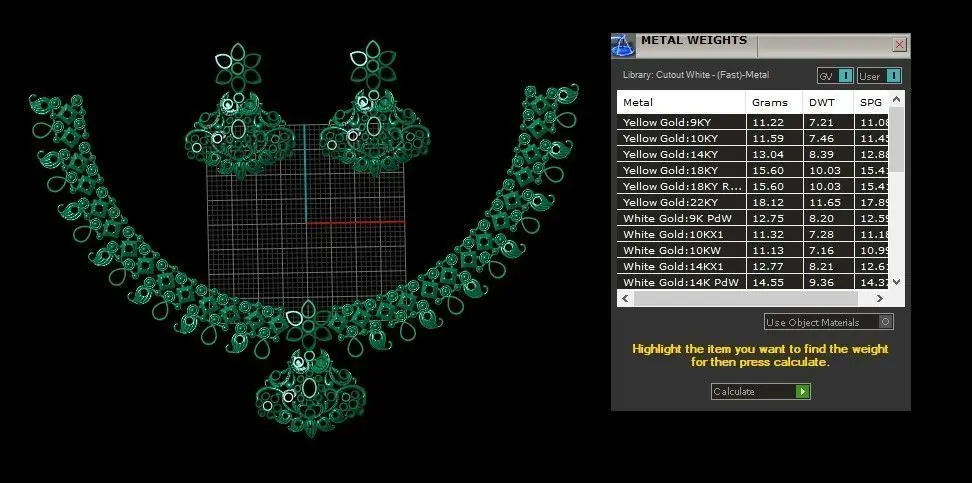
Task: Select the White Gold:10KW row
Action: pyautogui.click(x=753, y=250)
